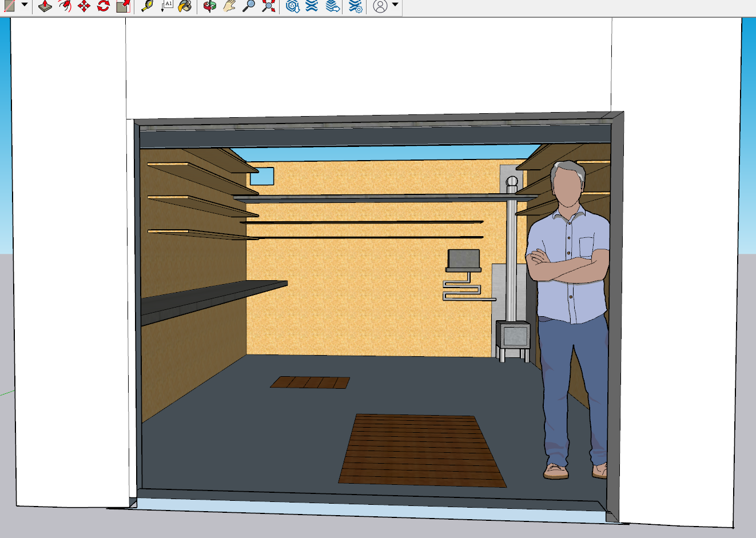The image size is (756, 538).
Task: Select the Push/Pull tool
Action: point(45,6)
